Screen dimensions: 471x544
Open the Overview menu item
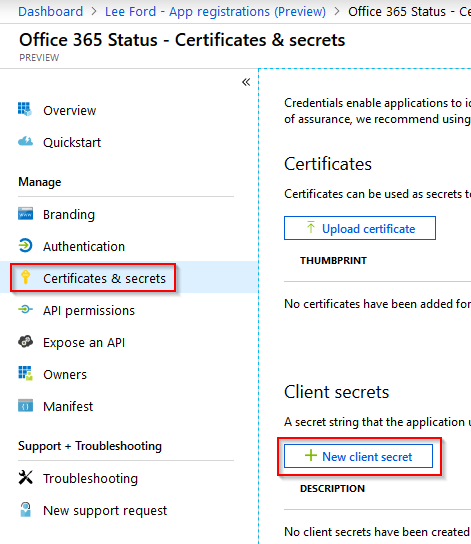coord(69,110)
